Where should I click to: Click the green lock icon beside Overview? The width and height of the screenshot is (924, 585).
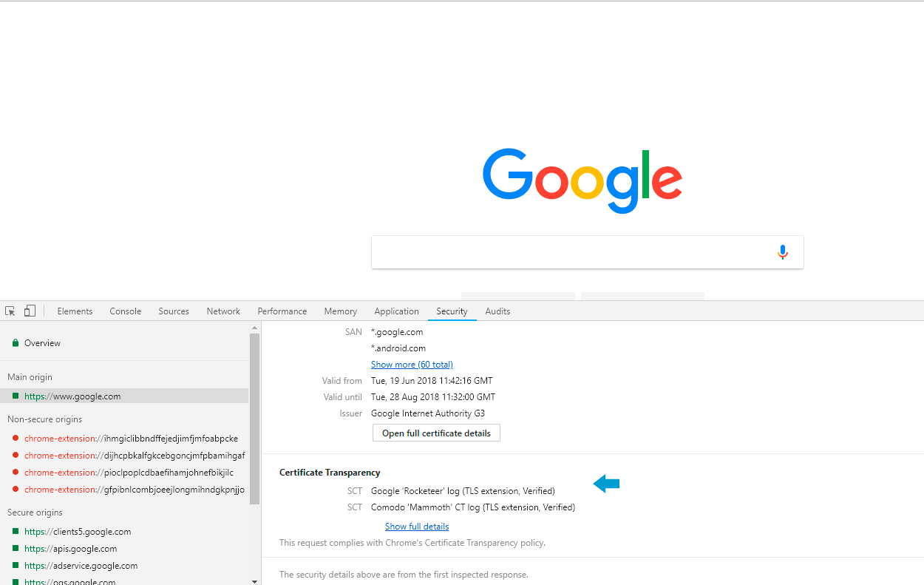pos(15,343)
